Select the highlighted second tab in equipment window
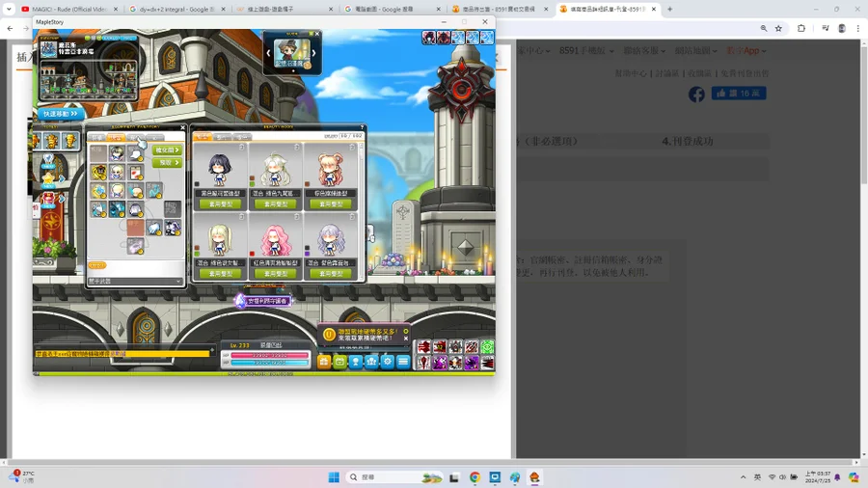This screenshot has width=868, height=488. pos(116,137)
